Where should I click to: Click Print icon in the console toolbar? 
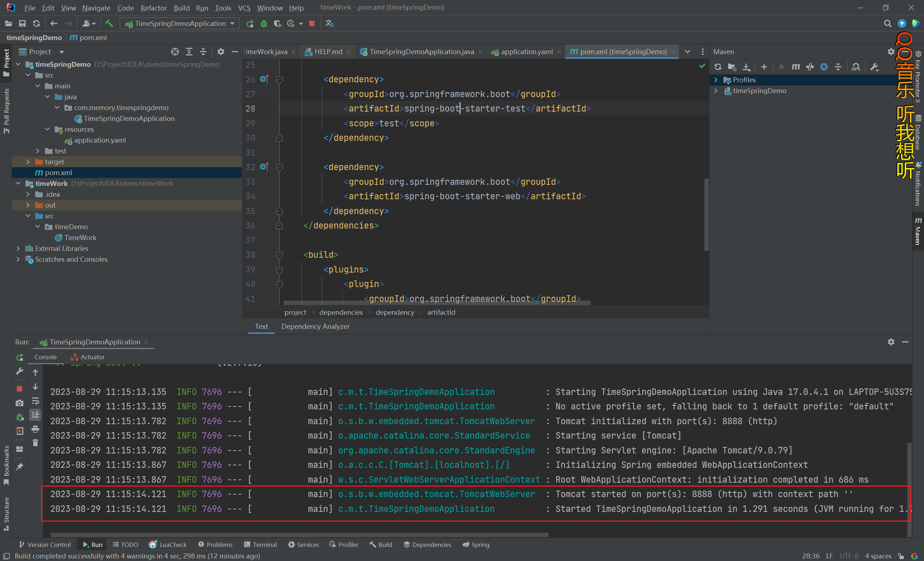35,429
